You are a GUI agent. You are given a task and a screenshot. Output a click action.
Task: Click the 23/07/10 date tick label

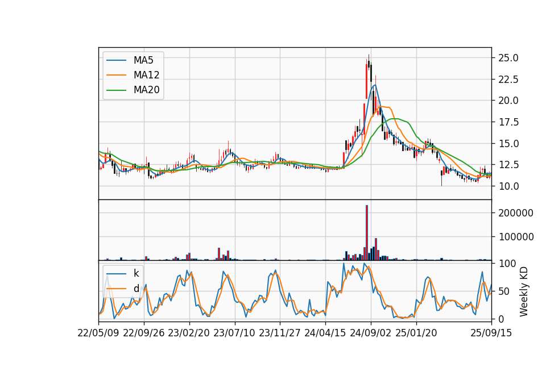tap(234, 333)
